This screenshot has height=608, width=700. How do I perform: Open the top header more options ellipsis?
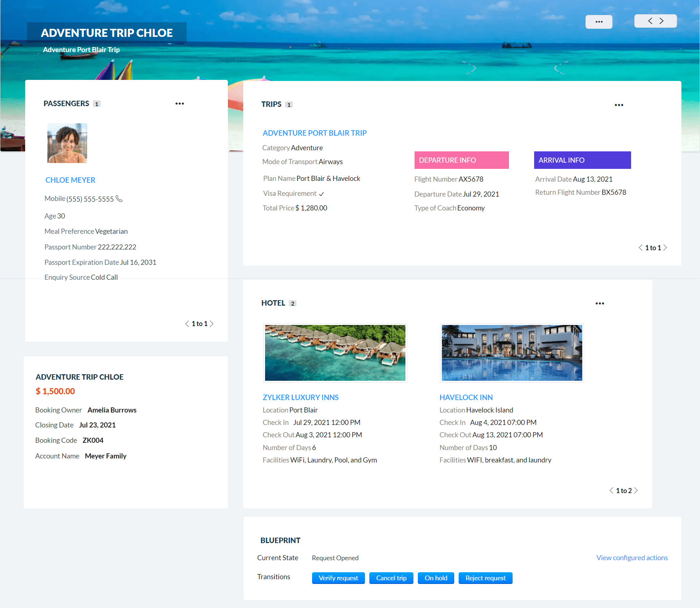(599, 22)
